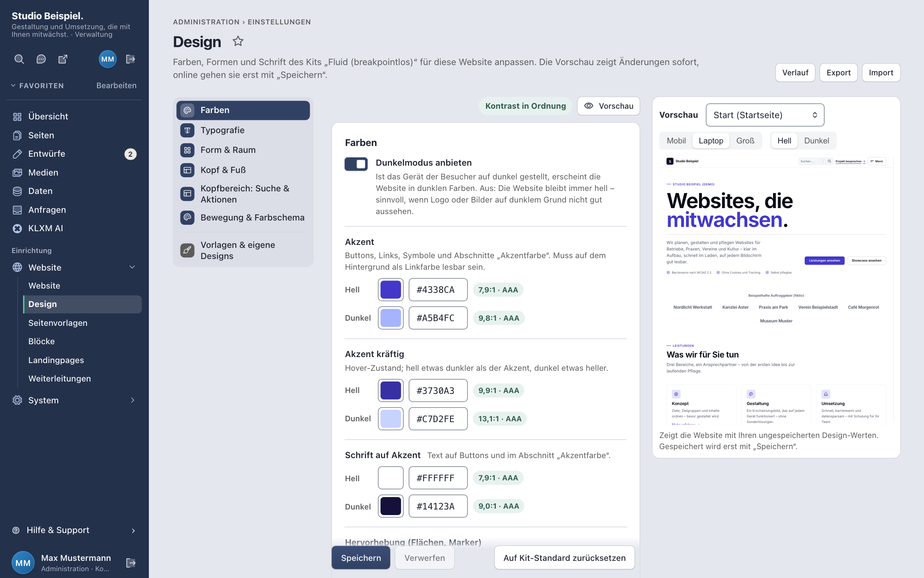
Task: Click the System gear icon
Action: 17,400
